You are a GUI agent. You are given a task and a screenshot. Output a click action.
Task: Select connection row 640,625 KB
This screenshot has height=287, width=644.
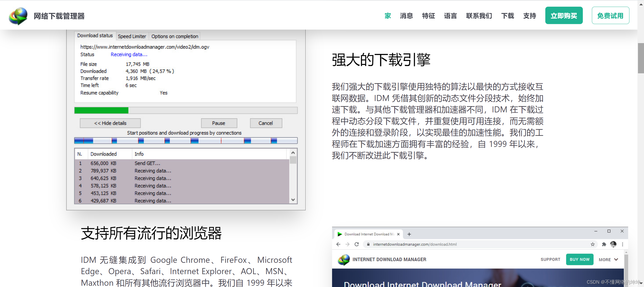point(182,178)
